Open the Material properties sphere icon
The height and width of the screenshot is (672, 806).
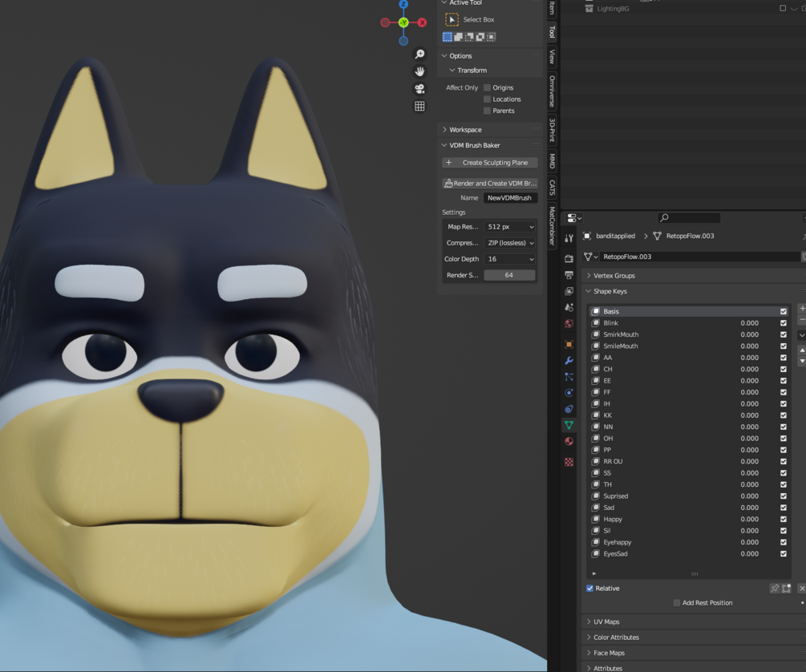569,441
